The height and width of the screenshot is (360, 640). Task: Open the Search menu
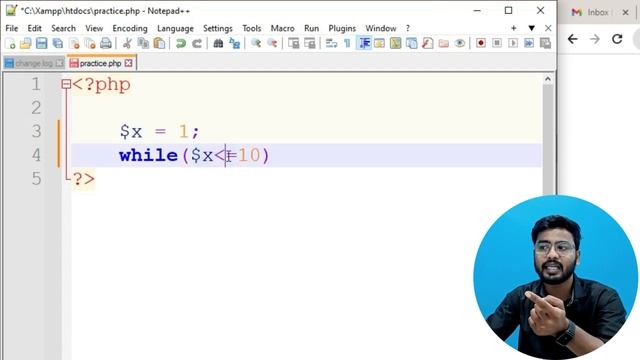pyautogui.click(x=63, y=28)
